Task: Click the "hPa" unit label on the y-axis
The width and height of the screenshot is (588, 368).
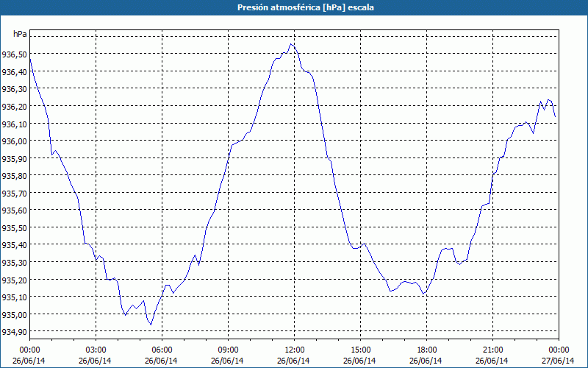Action: (20, 34)
